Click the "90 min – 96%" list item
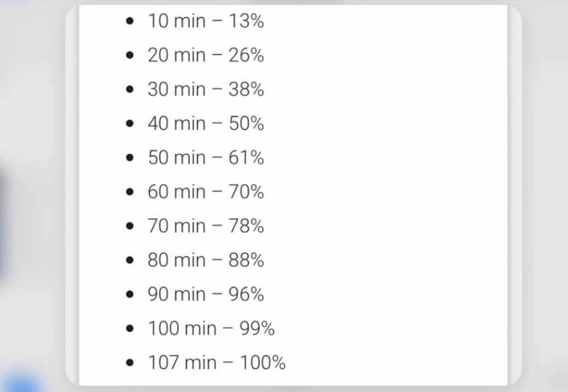Viewport: 568px width, 392px height. point(206,294)
